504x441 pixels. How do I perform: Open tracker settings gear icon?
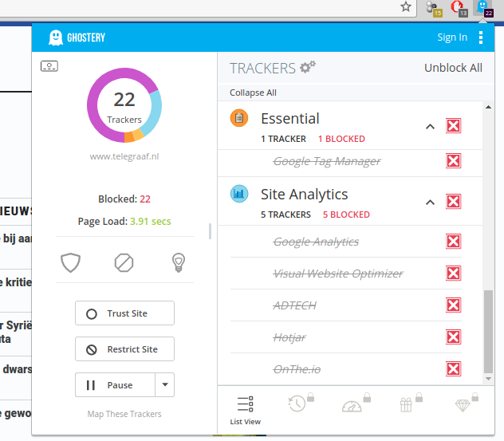point(307,68)
